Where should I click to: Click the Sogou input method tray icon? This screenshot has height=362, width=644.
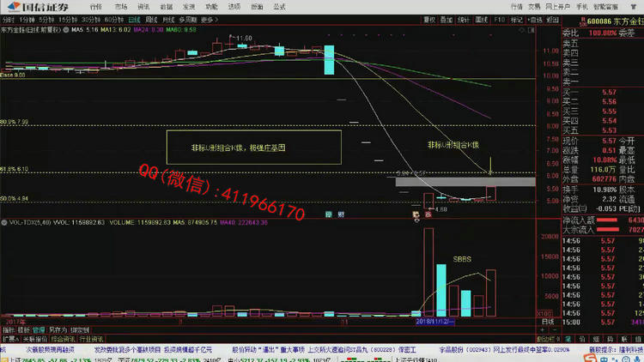(590, 359)
